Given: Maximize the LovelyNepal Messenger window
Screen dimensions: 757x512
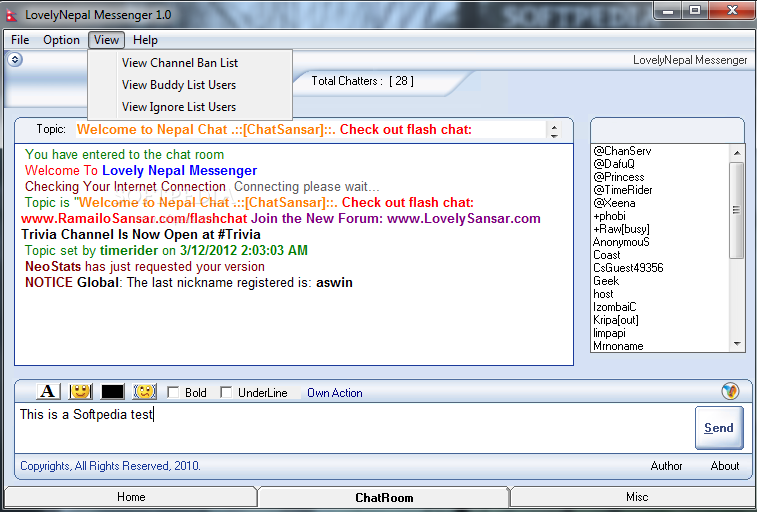Looking at the screenshot, I should (695, 11).
